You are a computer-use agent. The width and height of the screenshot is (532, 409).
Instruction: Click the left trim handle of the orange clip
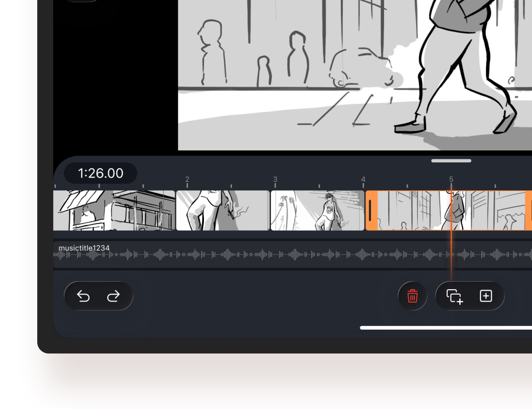tap(371, 211)
